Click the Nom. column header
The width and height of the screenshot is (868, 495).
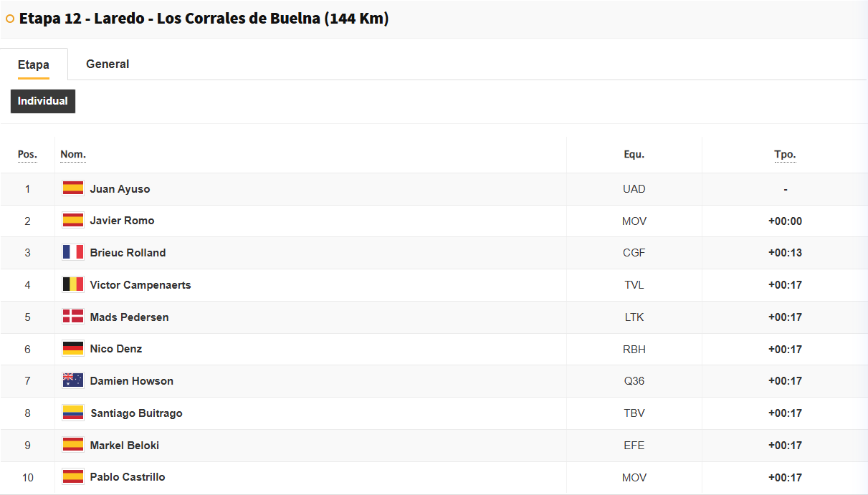point(73,155)
